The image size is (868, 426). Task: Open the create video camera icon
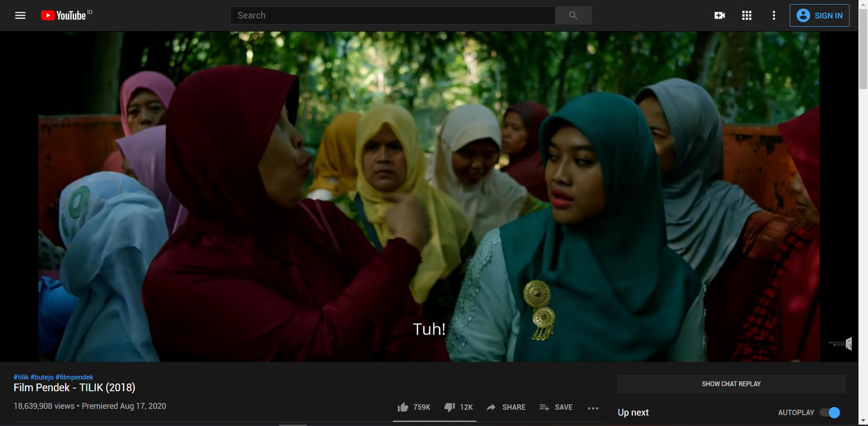point(719,15)
